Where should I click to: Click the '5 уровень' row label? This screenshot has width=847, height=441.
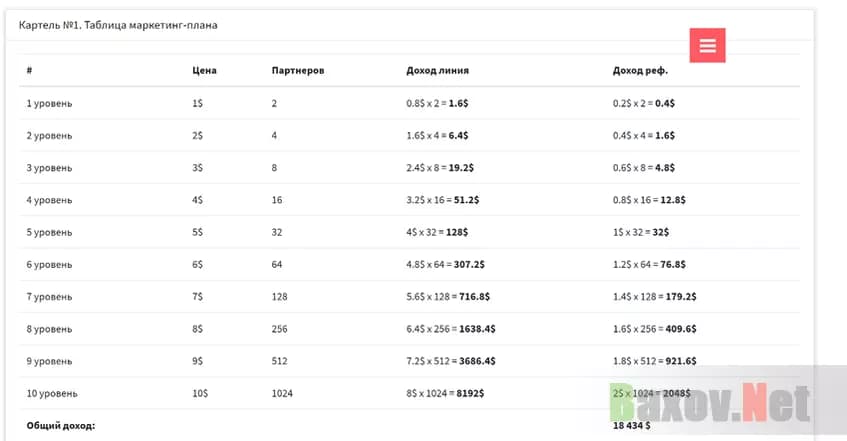[x=49, y=232]
